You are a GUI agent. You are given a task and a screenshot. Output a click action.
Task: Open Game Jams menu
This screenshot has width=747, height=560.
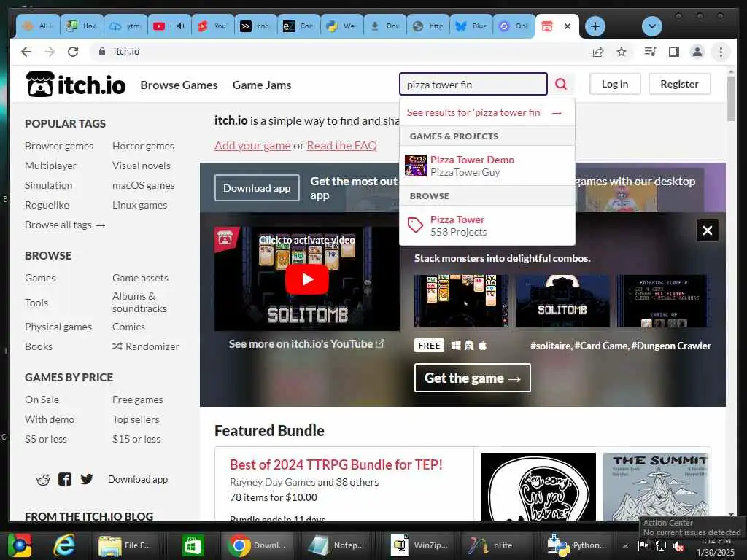pos(262,85)
